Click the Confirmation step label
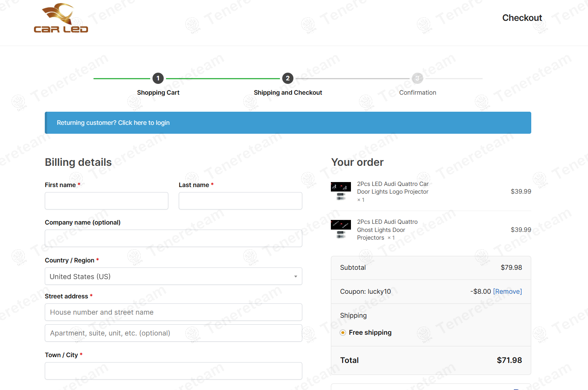 point(417,93)
